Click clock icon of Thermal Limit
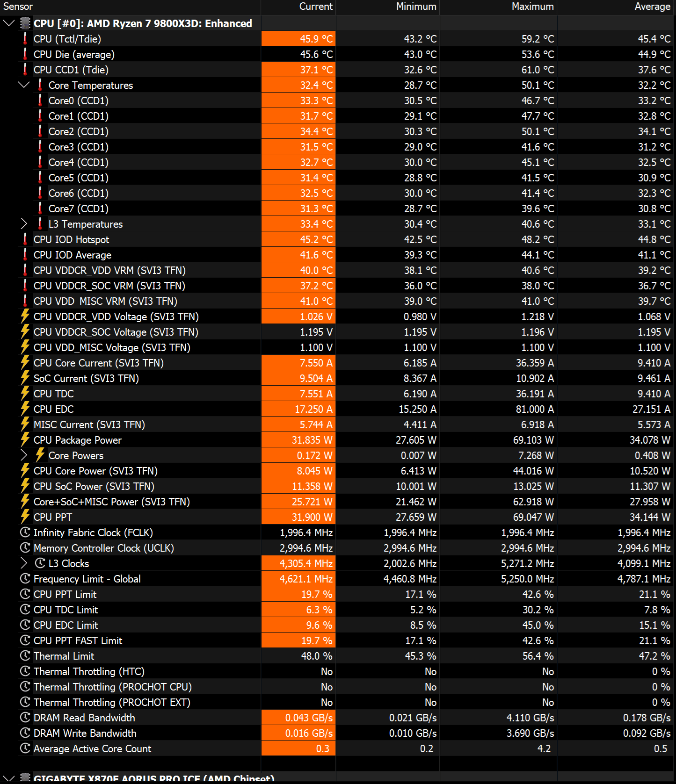The width and height of the screenshot is (676, 784). coord(25,656)
